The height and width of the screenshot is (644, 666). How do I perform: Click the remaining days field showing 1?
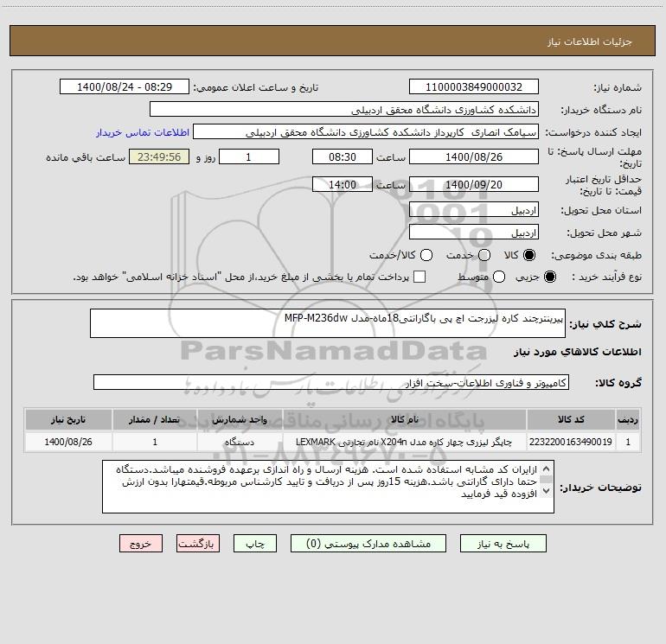click(x=249, y=157)
